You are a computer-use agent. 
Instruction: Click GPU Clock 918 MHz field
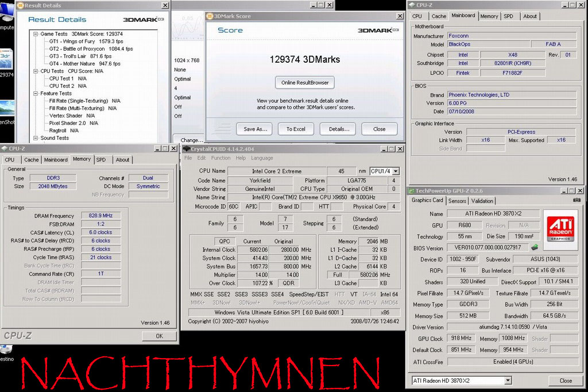click(461, 339)
